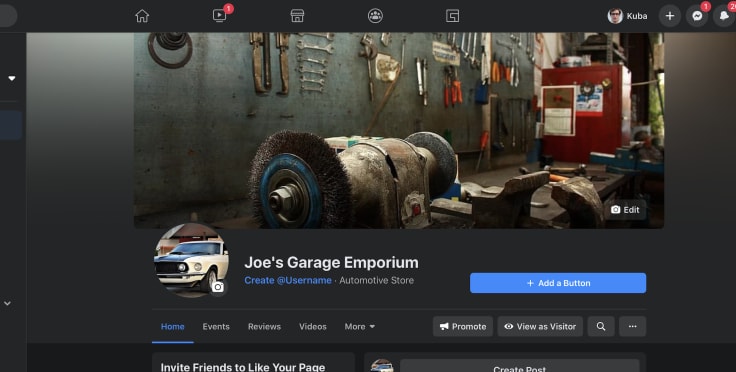Image resolution: width=736 pixels, height=372 pixels.
Task: Switch to the Events tab
Action: click(216, 326)
